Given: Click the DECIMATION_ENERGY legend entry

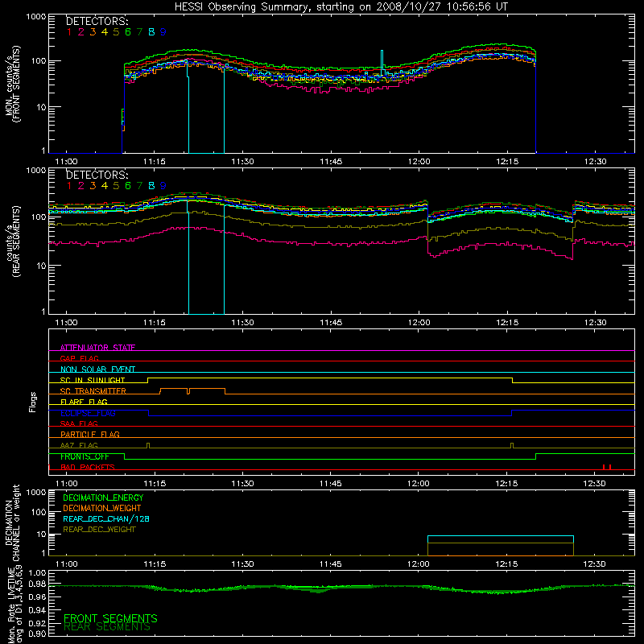Looking at the screenshot, I should coord(103,497).
